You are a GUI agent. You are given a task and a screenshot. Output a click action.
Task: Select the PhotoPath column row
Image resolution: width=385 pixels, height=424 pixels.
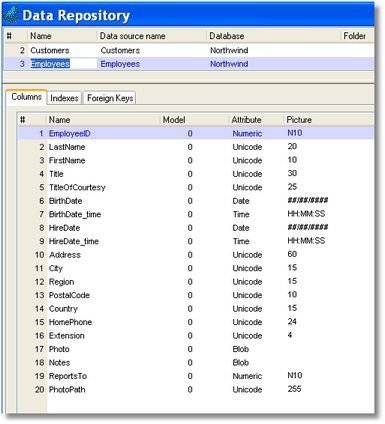[x=196, y=390]
